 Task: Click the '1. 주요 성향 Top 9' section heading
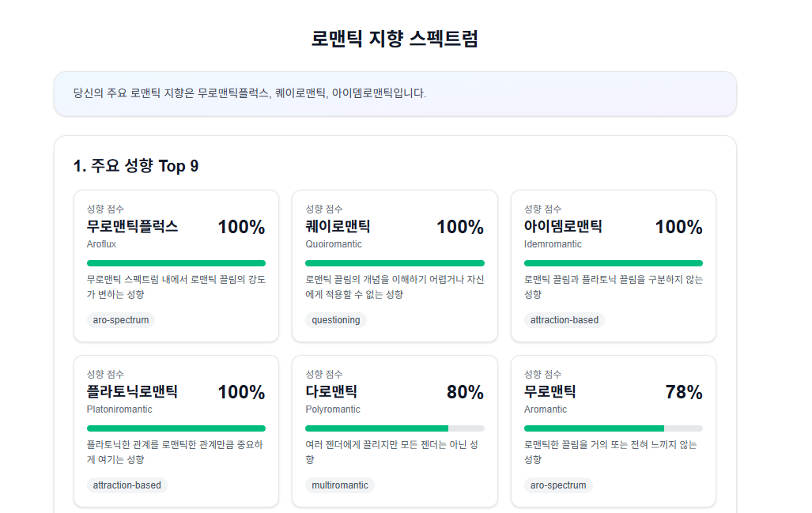coord(136,166)
